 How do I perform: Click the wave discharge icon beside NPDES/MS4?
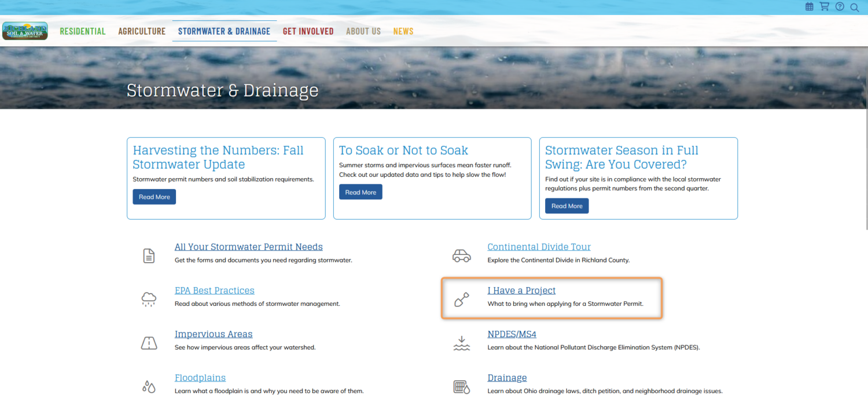[x=461, y=342]
